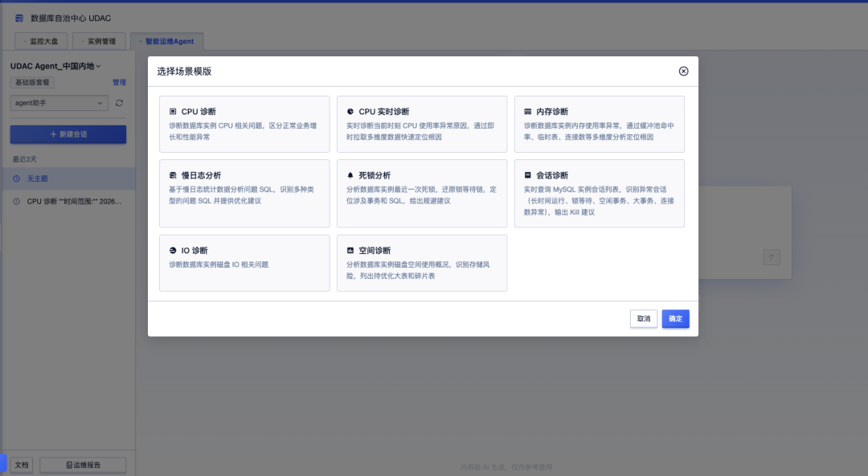Viewport: 868px width, 476px height.
Task: Open the agent助手 dropdown
Action: pyautogui.click(x=59, y=103)
